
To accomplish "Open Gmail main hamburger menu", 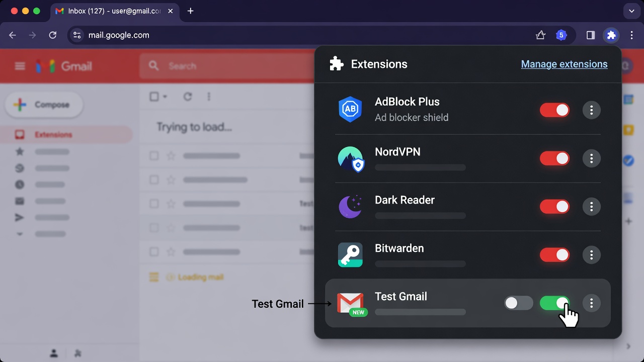I will [x=20, y=66].
